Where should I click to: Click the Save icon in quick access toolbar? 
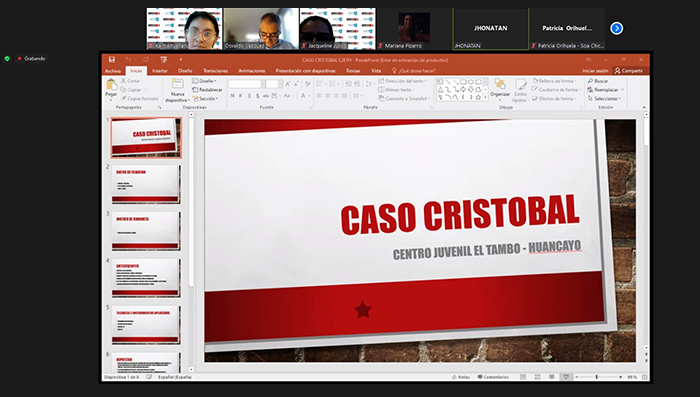(x=112, y=59)
